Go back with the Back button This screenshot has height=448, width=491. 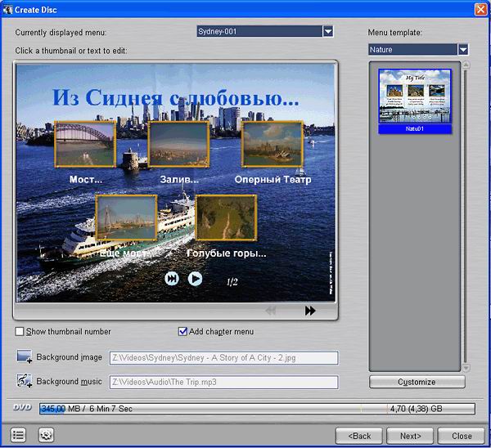(359, 435)
